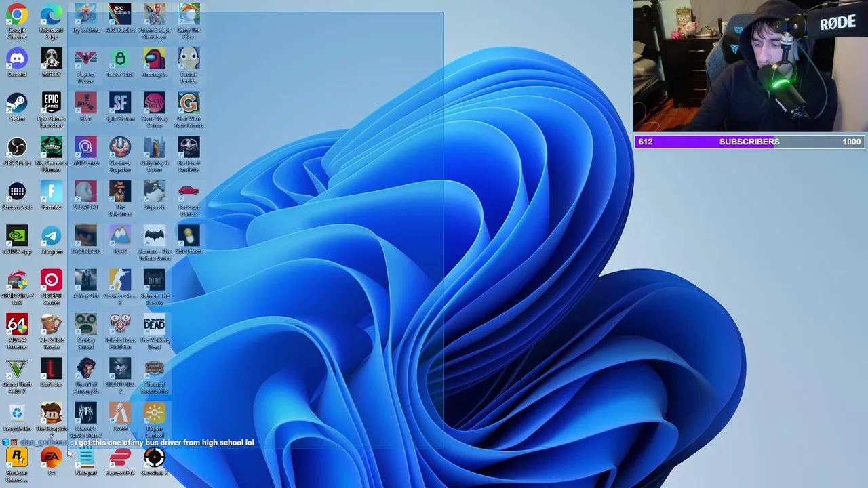Select the Side Effects shortcut
868x488 pixels.
click(189, 239)
